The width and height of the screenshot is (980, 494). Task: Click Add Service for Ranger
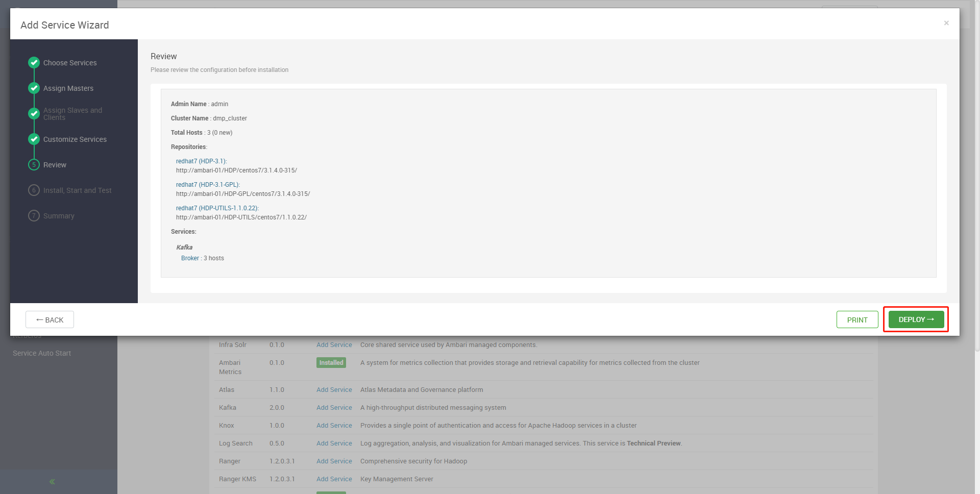point(334,461)
